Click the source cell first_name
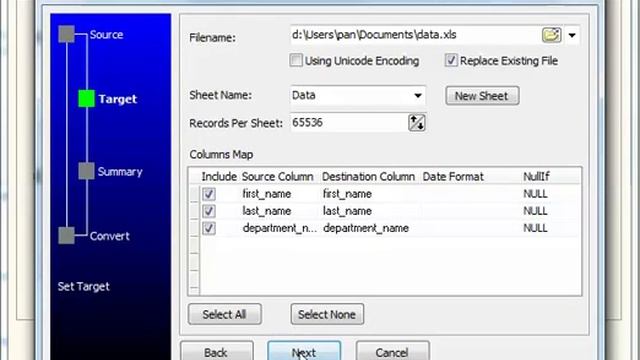Screen dimensions: 640x360 pos(267,194)
